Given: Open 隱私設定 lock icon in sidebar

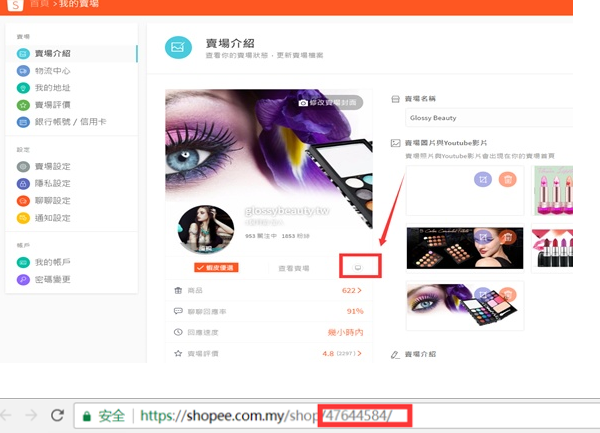Looking at the screenshot, I should coord(23,184).
